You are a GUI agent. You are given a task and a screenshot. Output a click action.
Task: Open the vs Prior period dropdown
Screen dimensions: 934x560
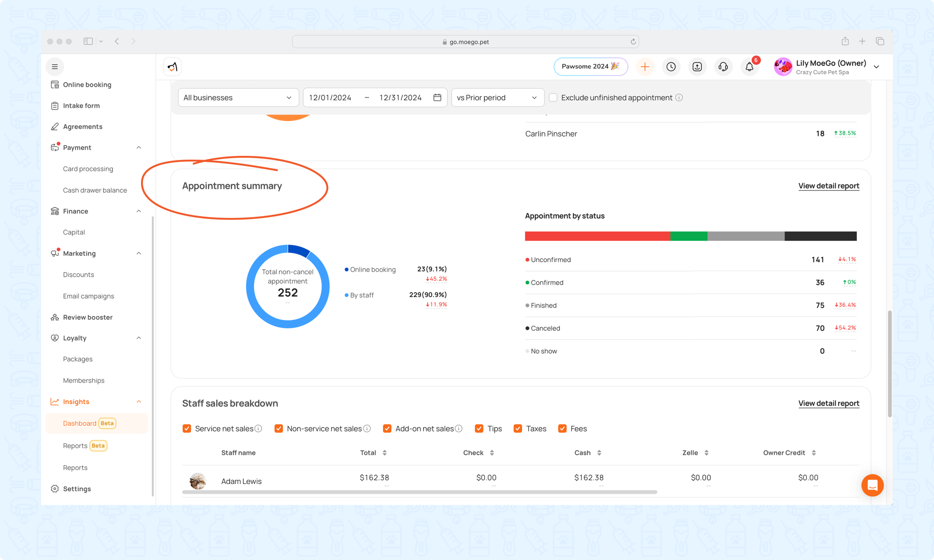pyautogui.click(x=497, y=98)
